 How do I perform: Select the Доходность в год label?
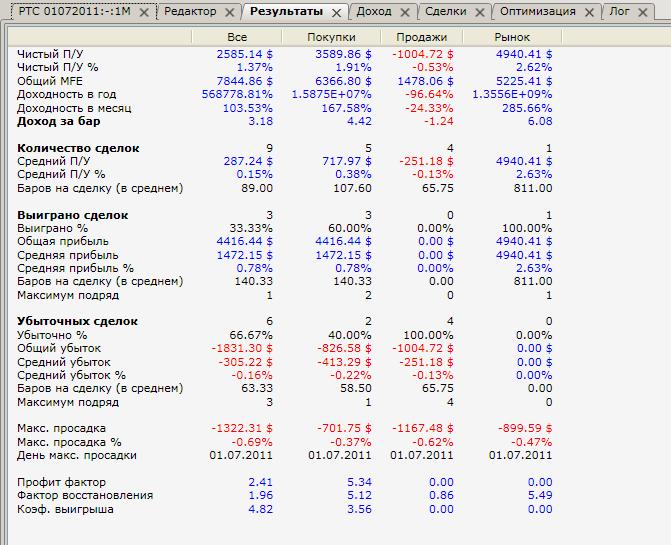(x=66, y=94)
